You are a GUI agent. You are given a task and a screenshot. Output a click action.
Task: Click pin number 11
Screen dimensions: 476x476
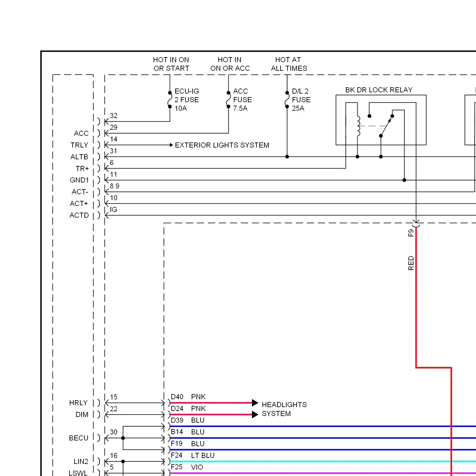coord(114,174)
